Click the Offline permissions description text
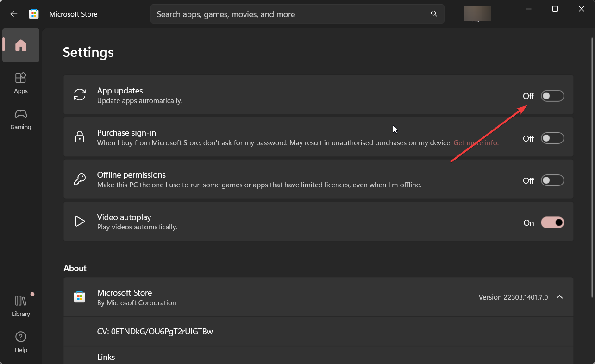Screen dimensions: 595x364 [x=259, y=185]
